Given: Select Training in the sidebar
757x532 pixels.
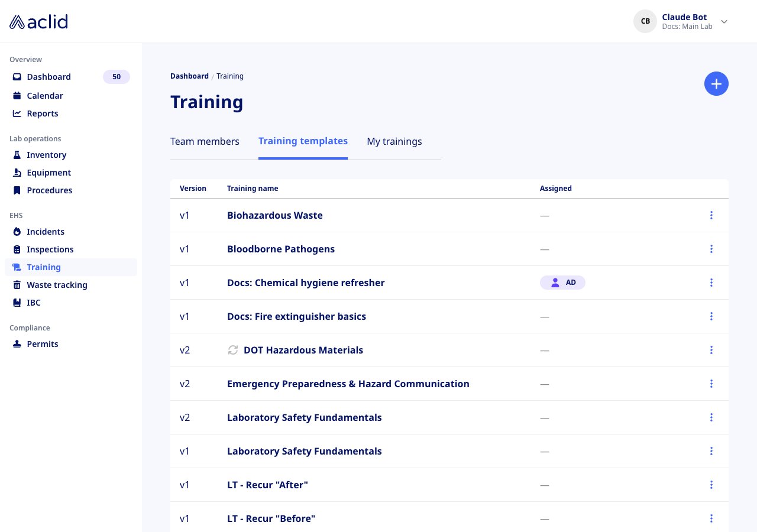Looking at the screenshot, I should coord(71,267).
